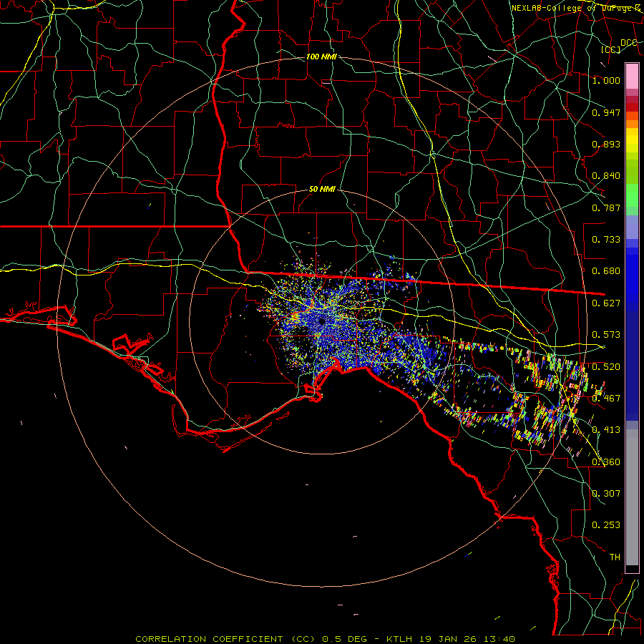Select the 0.893 scale label
644x644 pixels.
tap(606, 144)
